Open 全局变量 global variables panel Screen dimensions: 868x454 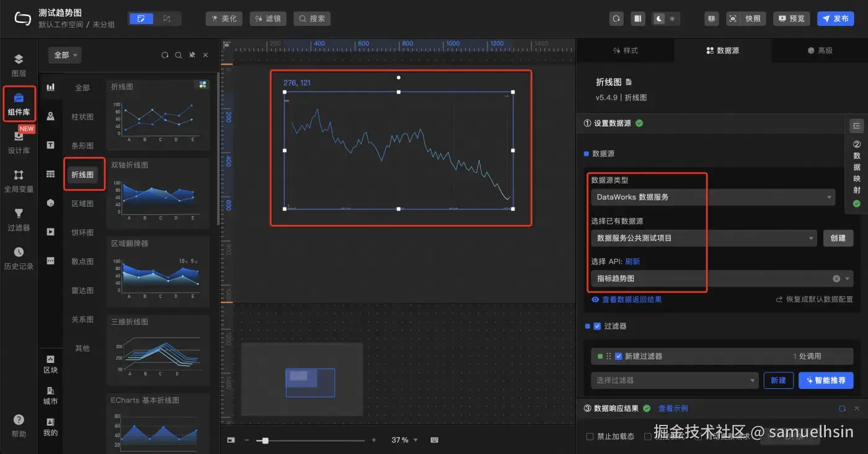tap(19, 180)
